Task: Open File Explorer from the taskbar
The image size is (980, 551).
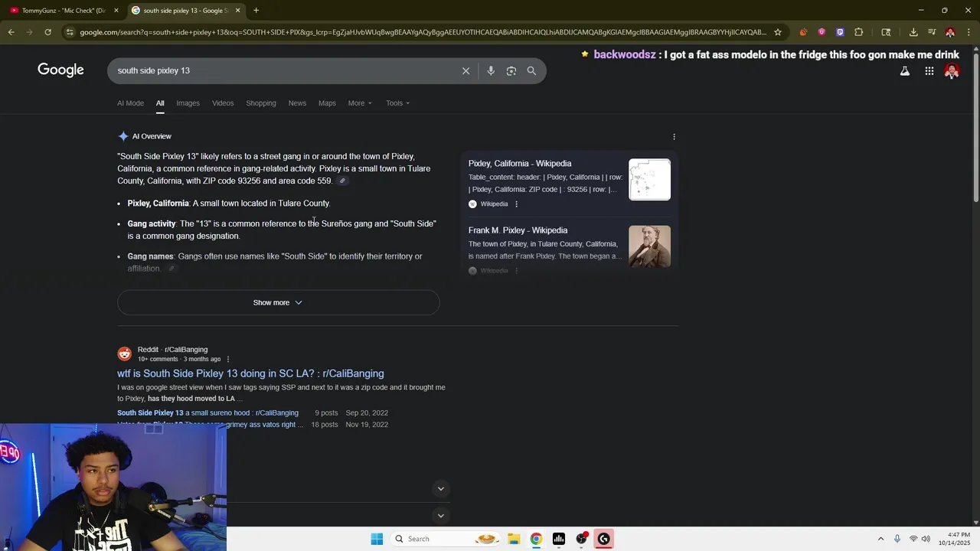Action: 514,539
